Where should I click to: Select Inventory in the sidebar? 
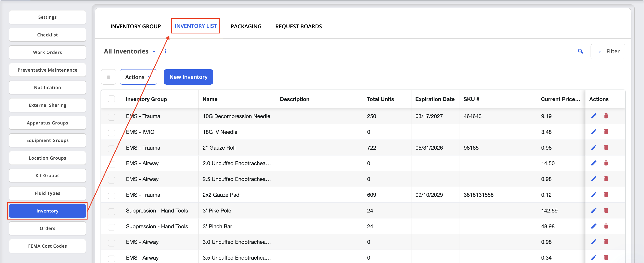pos(47,211)
